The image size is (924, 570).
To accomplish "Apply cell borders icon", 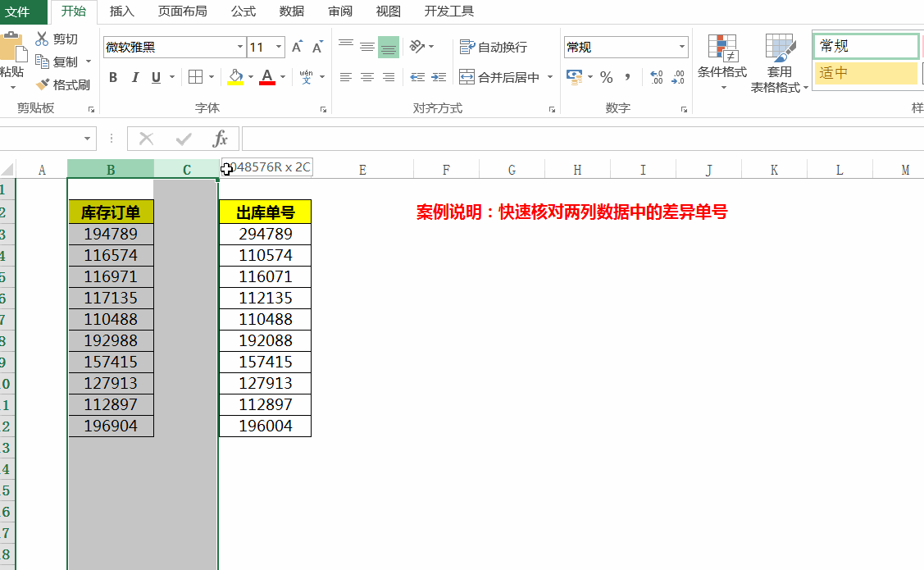I will (x=196, y=77).
